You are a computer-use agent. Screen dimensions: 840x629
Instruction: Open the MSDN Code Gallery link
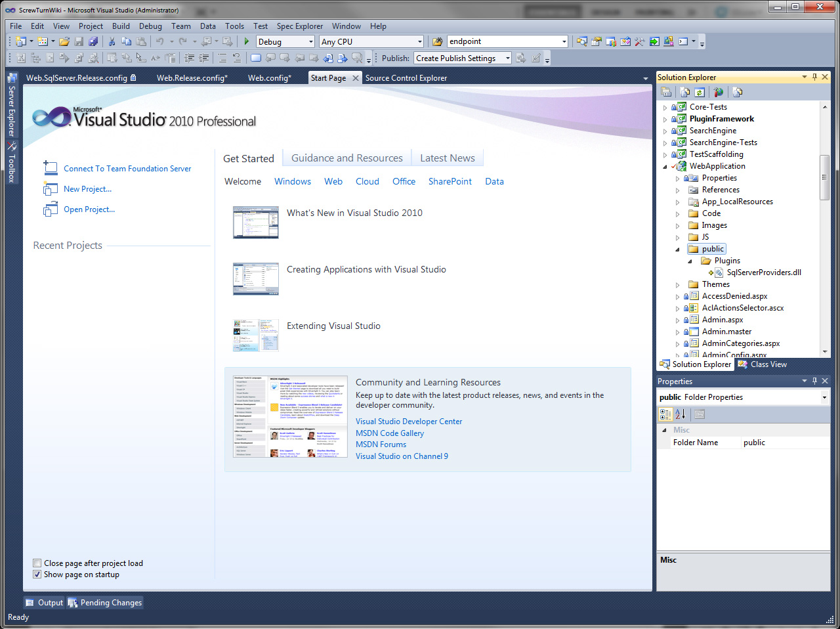[x=390, y=433]
